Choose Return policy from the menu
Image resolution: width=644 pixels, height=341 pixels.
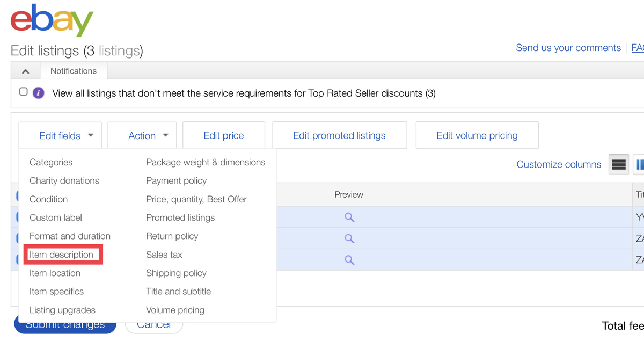click(x=172, y=236)
